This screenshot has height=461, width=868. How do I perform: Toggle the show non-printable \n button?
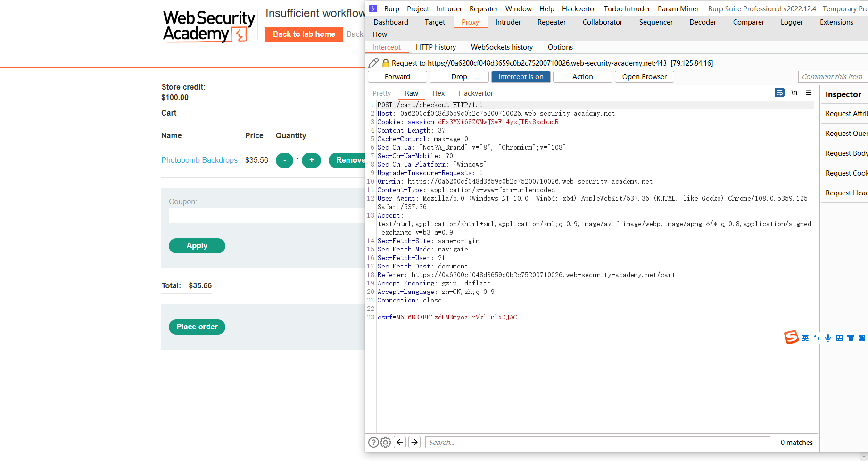[794, 92]
